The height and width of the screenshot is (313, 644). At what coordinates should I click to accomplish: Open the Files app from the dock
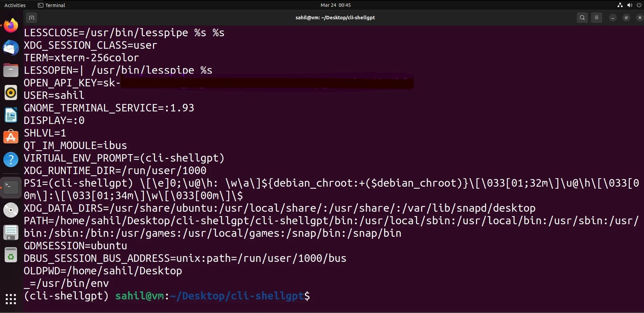(11, 70)
